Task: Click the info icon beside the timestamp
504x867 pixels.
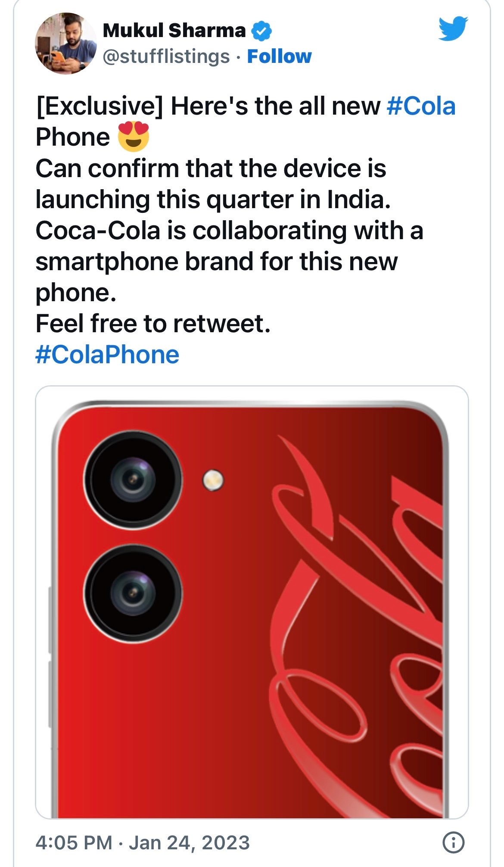Action: coord(454,842)
